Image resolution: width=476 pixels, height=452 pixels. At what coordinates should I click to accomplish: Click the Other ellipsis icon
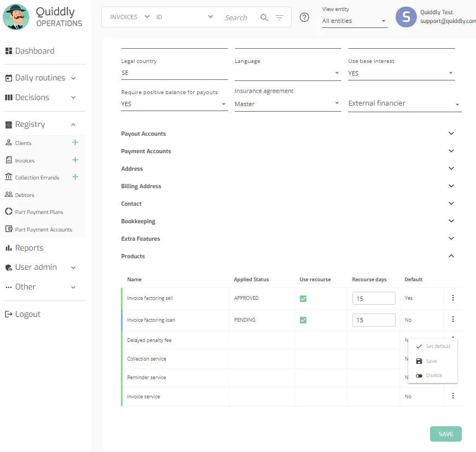(x=9, y=287)
